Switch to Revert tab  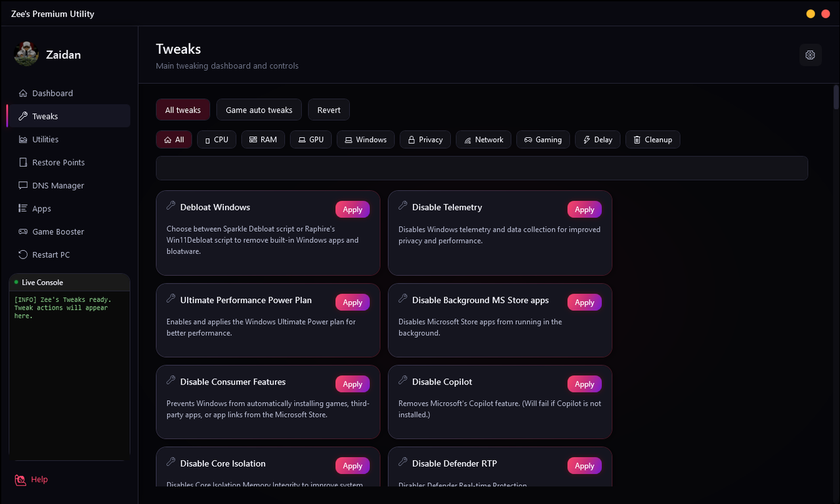click(x=329, y=110)
